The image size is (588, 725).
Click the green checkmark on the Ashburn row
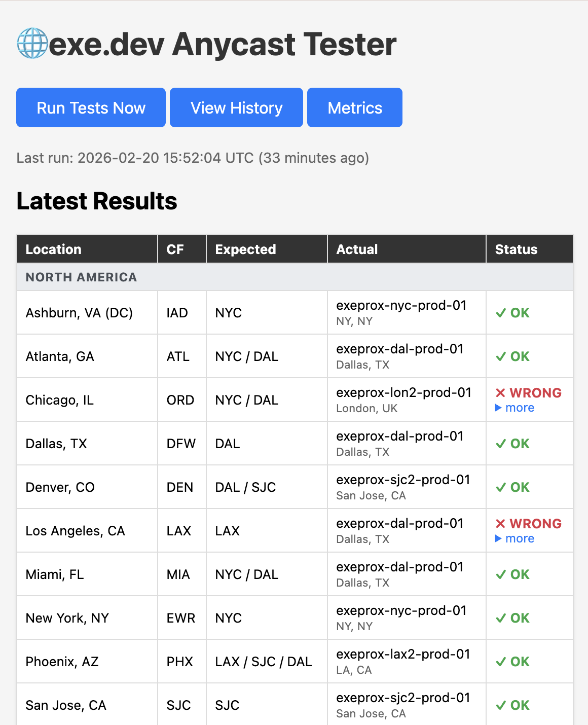click(501, 313)
